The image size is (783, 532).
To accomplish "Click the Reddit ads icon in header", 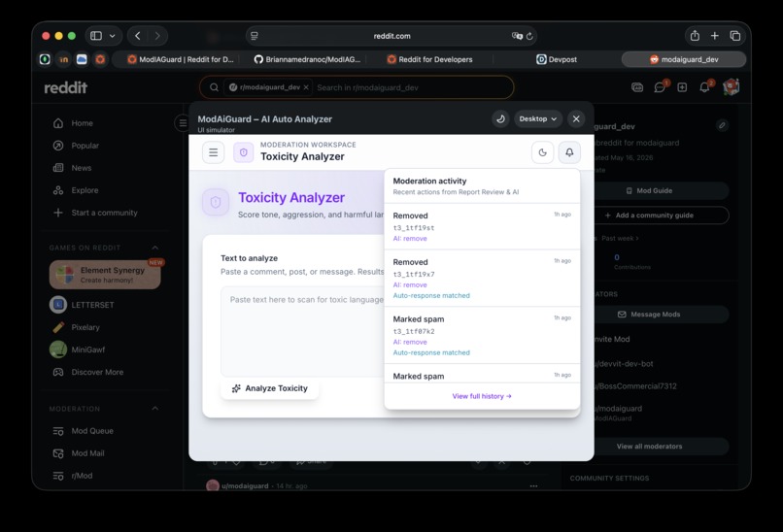I will (x=637, y=87).
